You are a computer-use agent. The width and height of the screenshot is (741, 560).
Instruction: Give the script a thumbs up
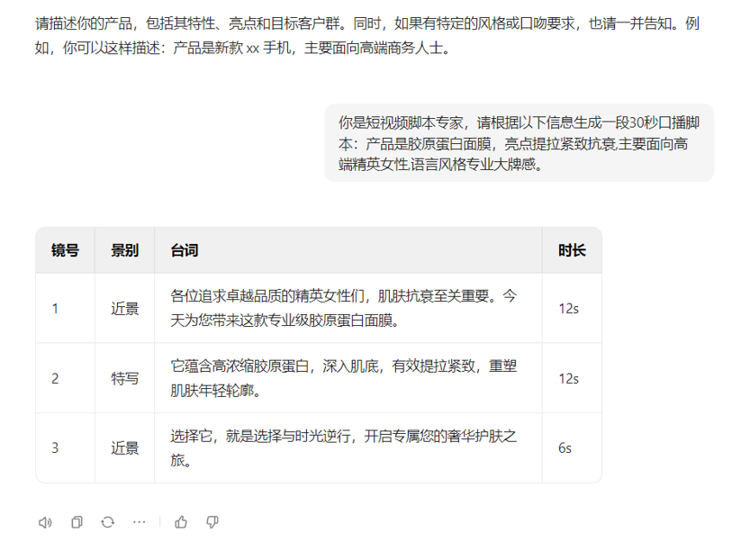183,521
